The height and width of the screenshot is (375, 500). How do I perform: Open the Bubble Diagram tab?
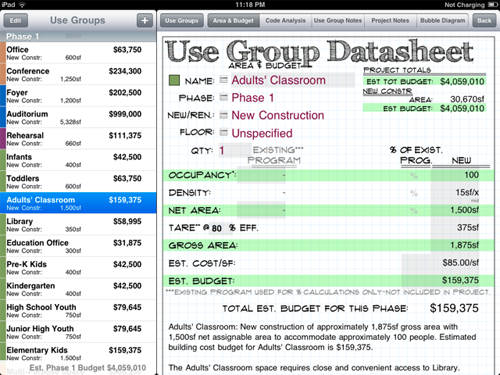pos(442,21)
